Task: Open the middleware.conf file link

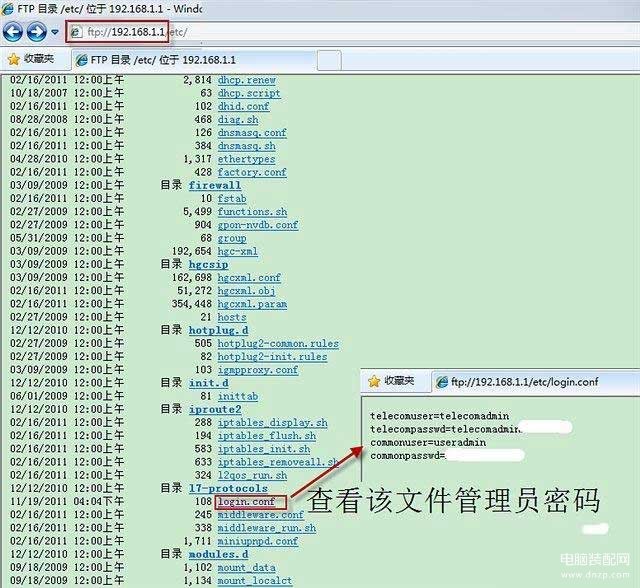Action: click(261, 515)
